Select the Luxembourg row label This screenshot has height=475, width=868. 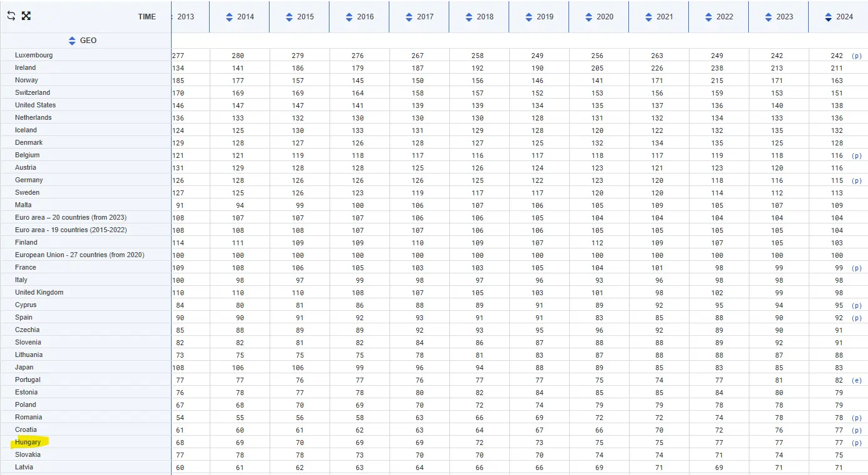pyautogui.click(x=34, y=55)
